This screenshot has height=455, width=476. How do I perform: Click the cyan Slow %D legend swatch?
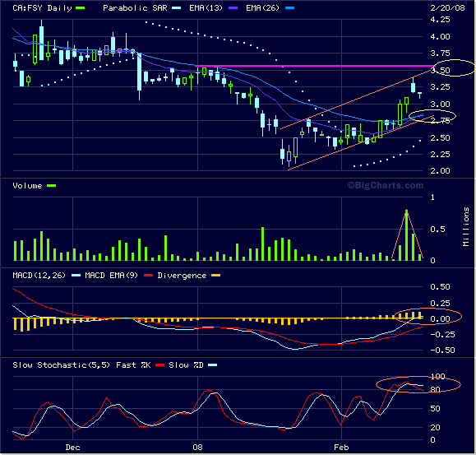212,365
